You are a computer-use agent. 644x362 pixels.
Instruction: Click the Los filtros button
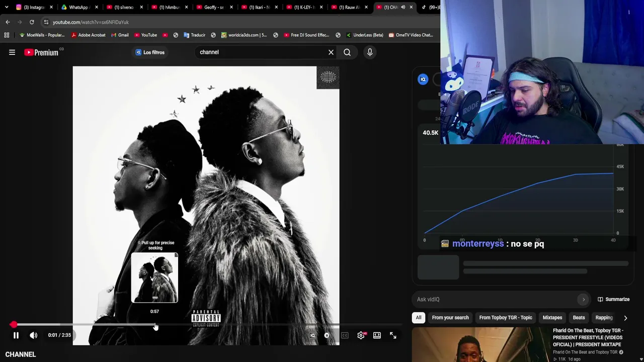(150, 52)
